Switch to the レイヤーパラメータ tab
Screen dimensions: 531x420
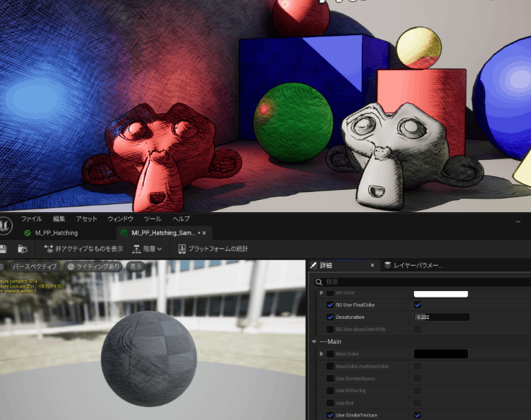[x=414, y=265]
